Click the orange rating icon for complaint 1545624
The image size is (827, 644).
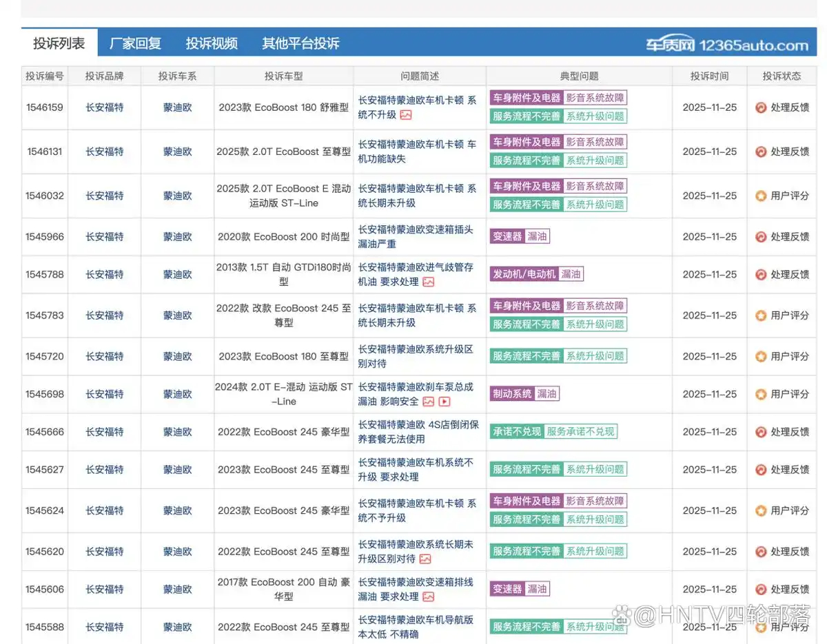(x=761, y=510)
